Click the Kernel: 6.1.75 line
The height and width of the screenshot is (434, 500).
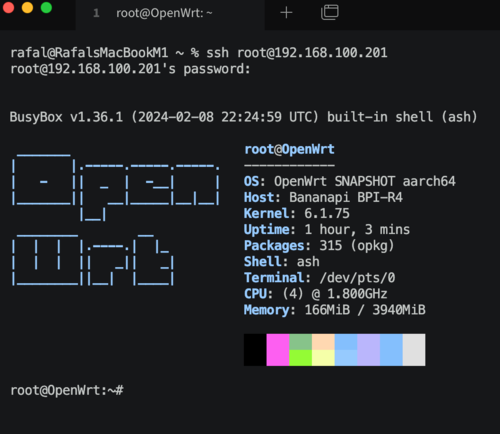pyautogui.click(x=297, y=213)
